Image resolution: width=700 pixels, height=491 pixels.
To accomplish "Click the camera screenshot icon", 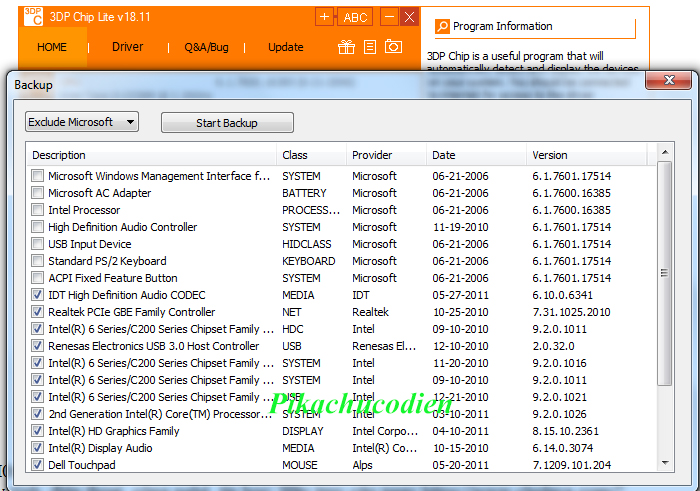I will pyautogui.click(x=393, y=46).
